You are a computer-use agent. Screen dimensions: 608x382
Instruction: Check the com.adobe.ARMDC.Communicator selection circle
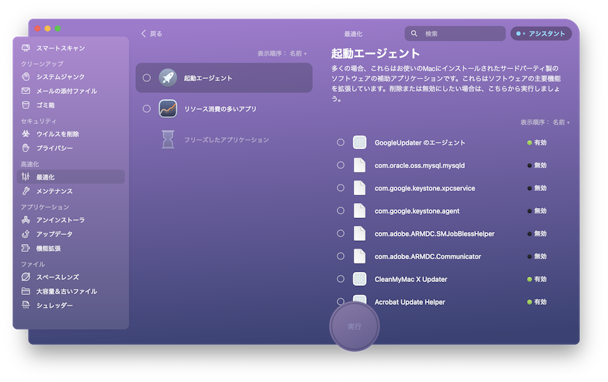click(x=340, y=256)
